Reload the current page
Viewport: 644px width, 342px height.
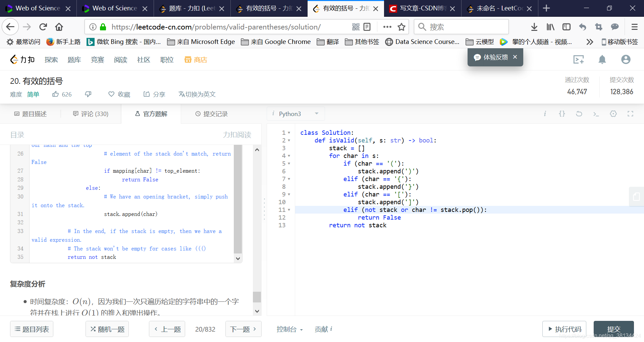(x=43, y=27)
